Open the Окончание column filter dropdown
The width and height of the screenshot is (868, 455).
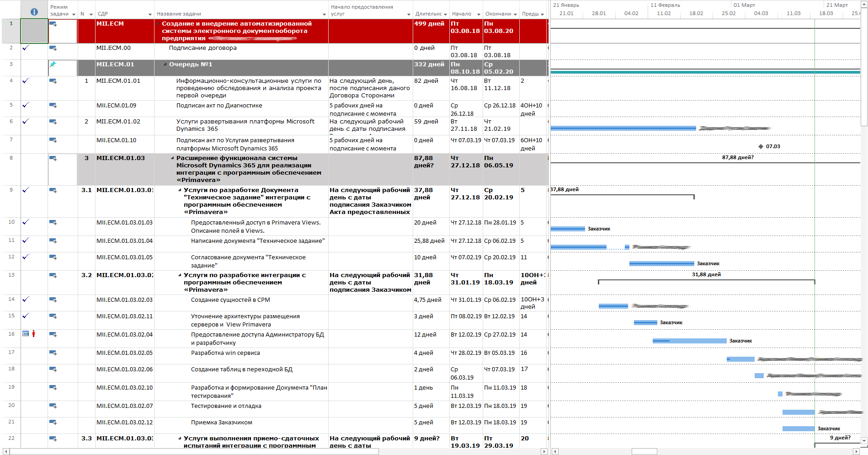(515, 15)
